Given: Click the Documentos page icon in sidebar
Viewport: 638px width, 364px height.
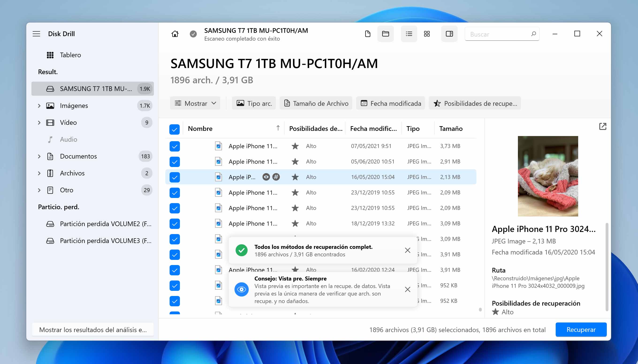Looking at the screenshot, I should 50,156.
